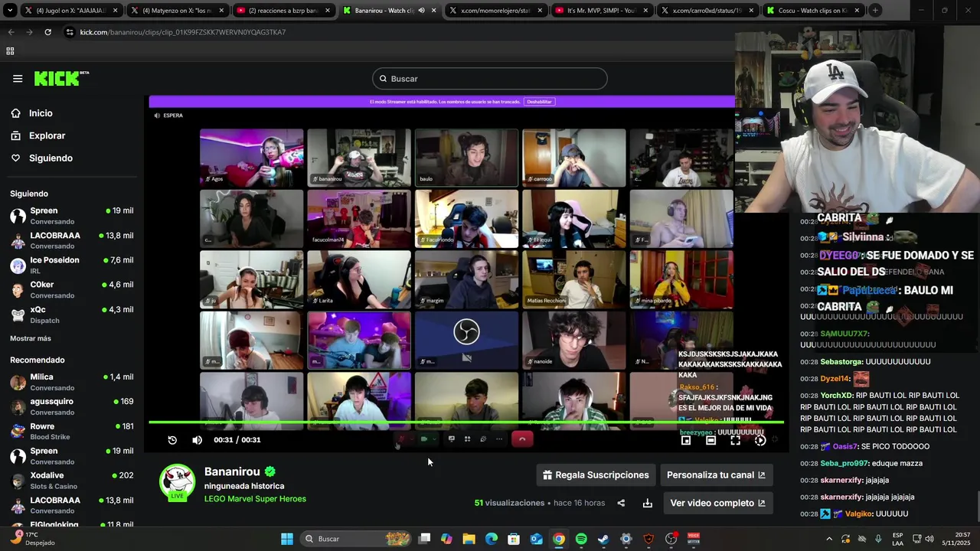Image resolution: width=980 pixels, height=551 pixels.
Task: Toggle theater mode in player
Action: (x=710, y=440)
